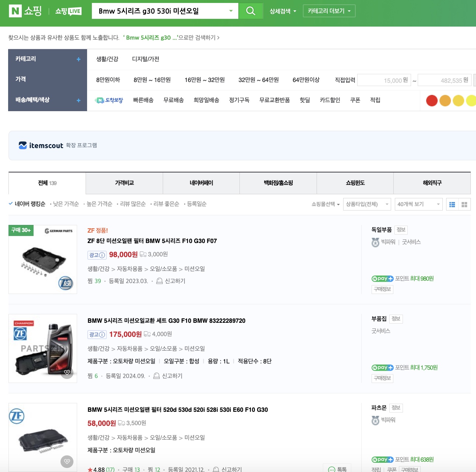Click 빅파워 medal icon for 독일부품
The width and height of the screenshot is (476, 472).
coord(375,242)
